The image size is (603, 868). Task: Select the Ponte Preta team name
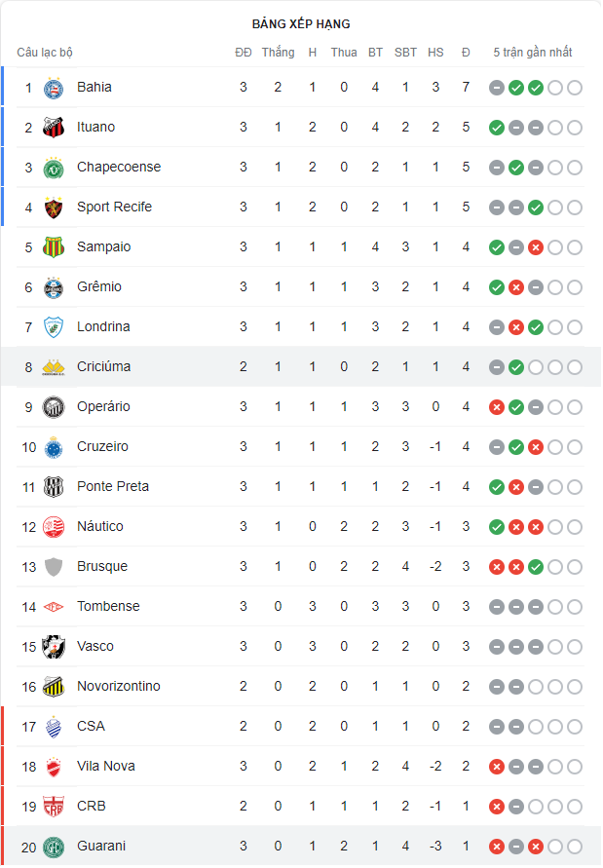tap(113, 487)
